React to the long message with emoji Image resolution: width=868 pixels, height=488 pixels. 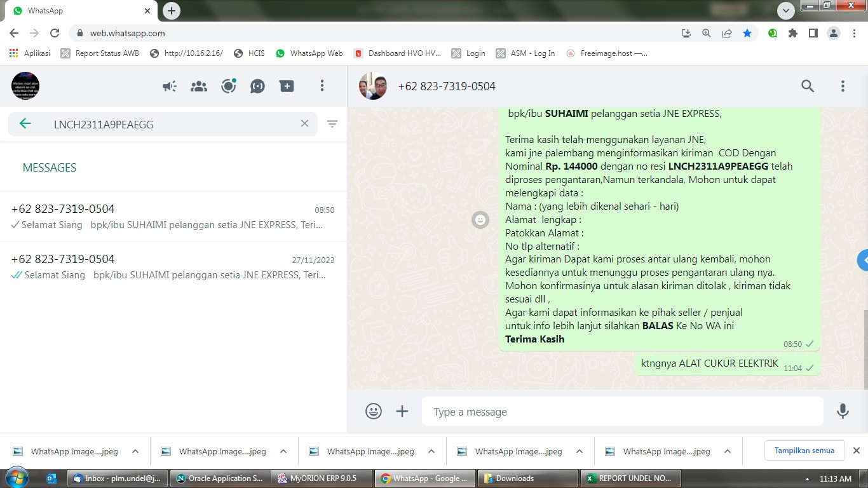tap(480, 220)
